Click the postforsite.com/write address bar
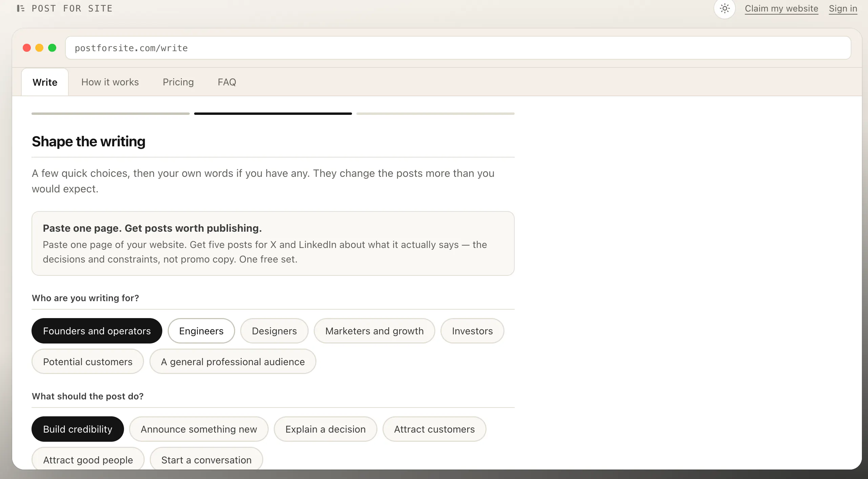This screenshot has width=868, height=479. pos(458,48)
